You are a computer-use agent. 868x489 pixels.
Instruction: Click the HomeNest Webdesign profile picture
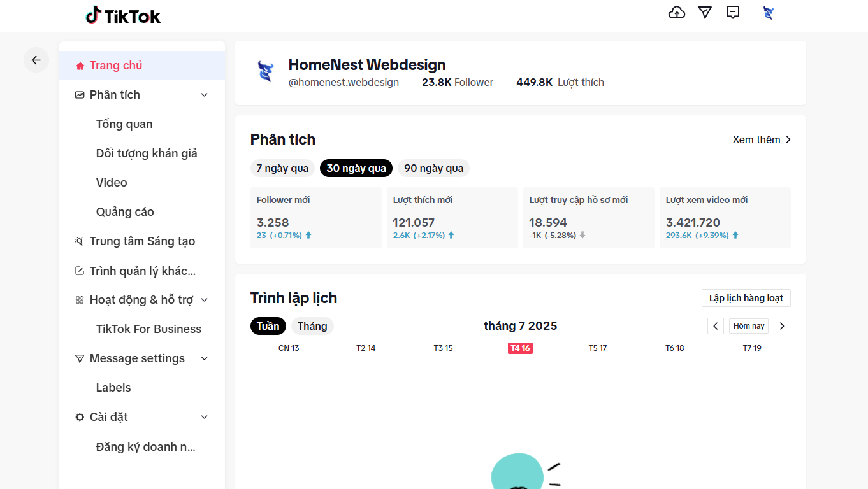coord(265,71)
